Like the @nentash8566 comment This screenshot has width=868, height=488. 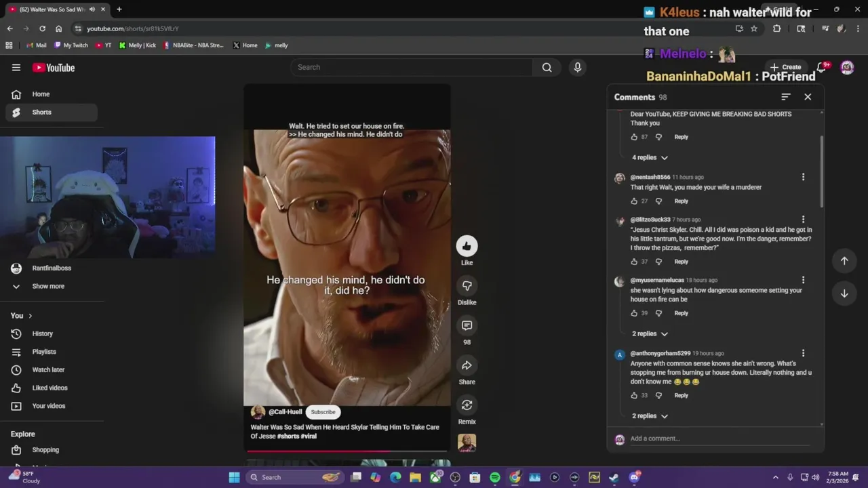pyautogui.click(x=634, y=201)
